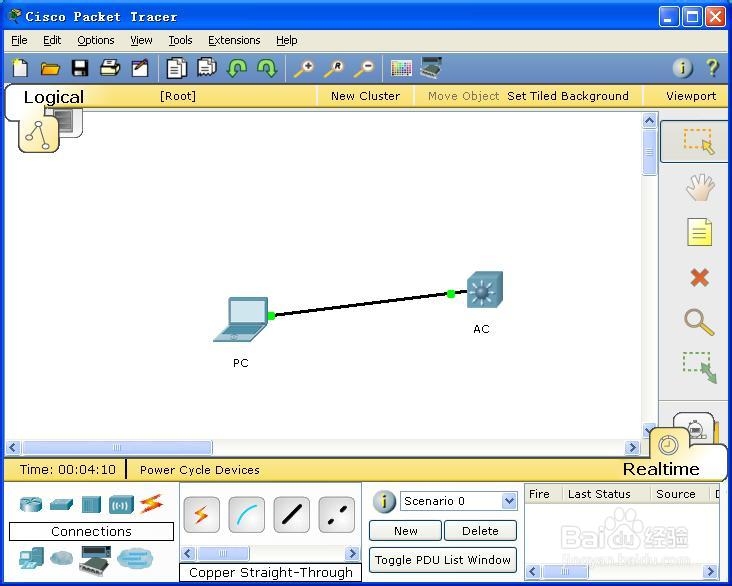
Task: Click workspace vertical scrollbar up arrow
Action: (649, 120)
